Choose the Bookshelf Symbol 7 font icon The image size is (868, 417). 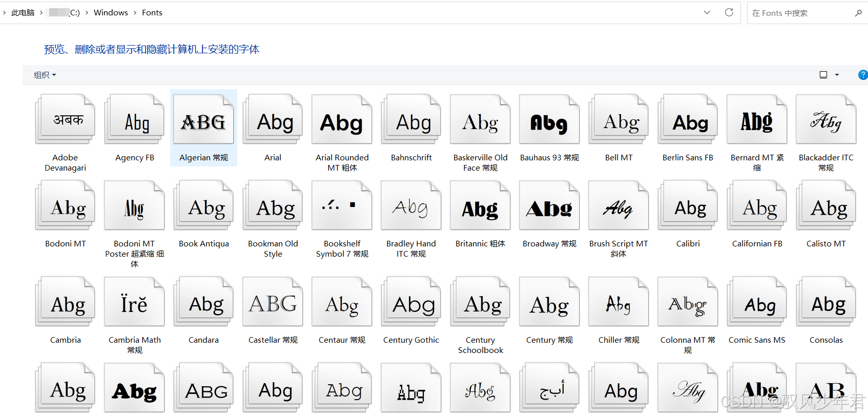coord(342,205)
